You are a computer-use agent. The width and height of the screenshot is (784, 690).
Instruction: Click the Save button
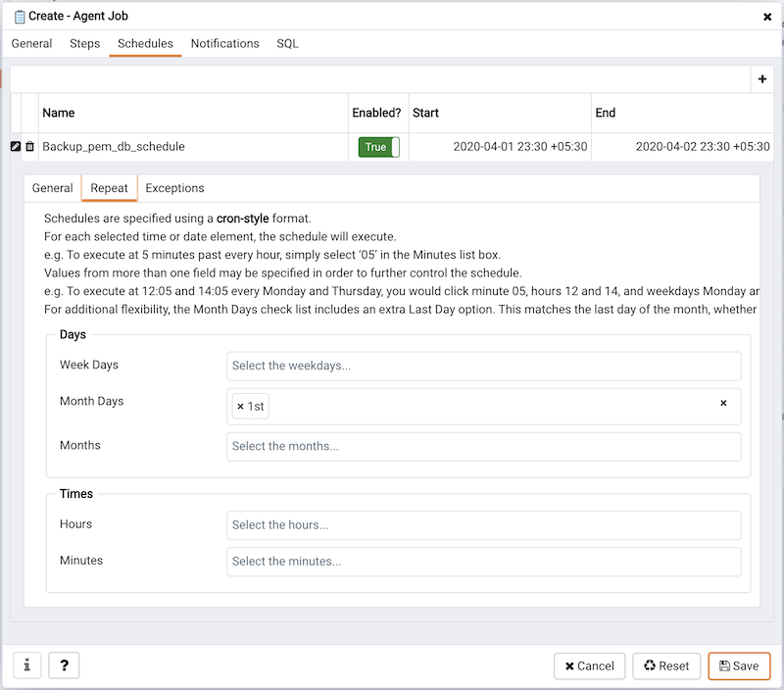pyautogui.click(x=739, y=666)
